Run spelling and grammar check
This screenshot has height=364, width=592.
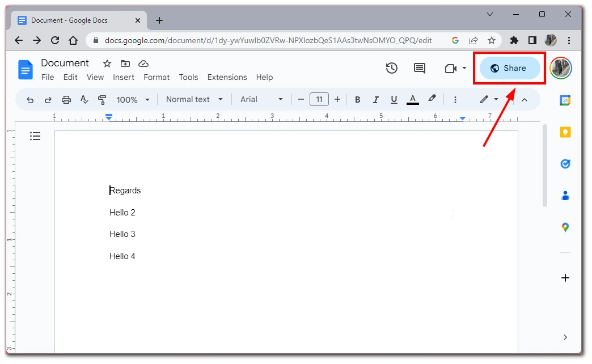point(84,100)
